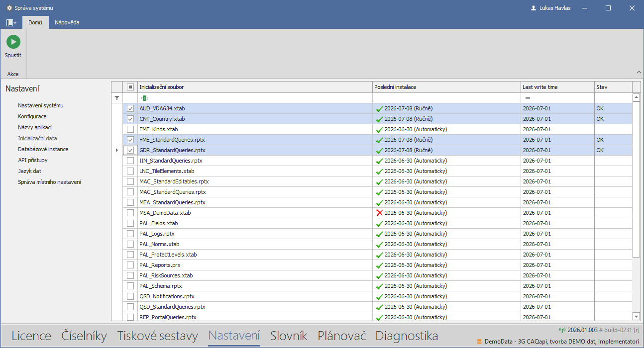Screen dimensions: 644x348
Task: Click the green check icon for AUD_VDA634.xtab
Action: point(379,108)
